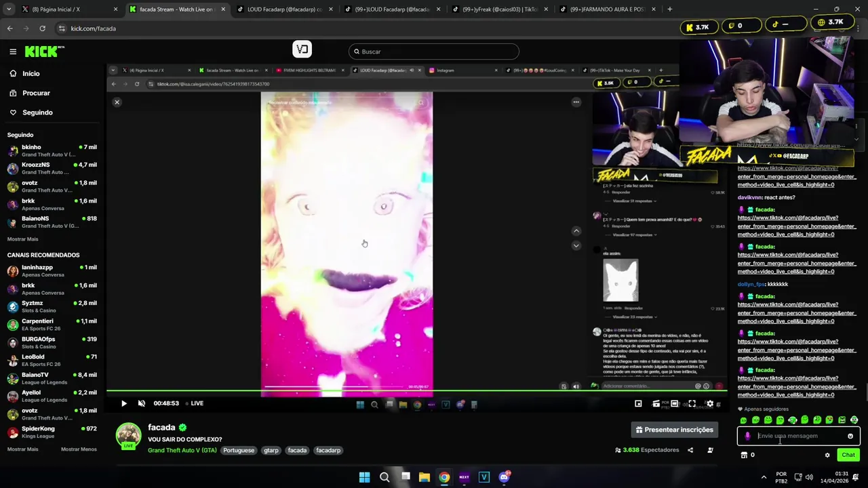The image size is (868, 488).
Task: Open the Windows Start menu
Action: pyautogui.click(x=364, y=477)
